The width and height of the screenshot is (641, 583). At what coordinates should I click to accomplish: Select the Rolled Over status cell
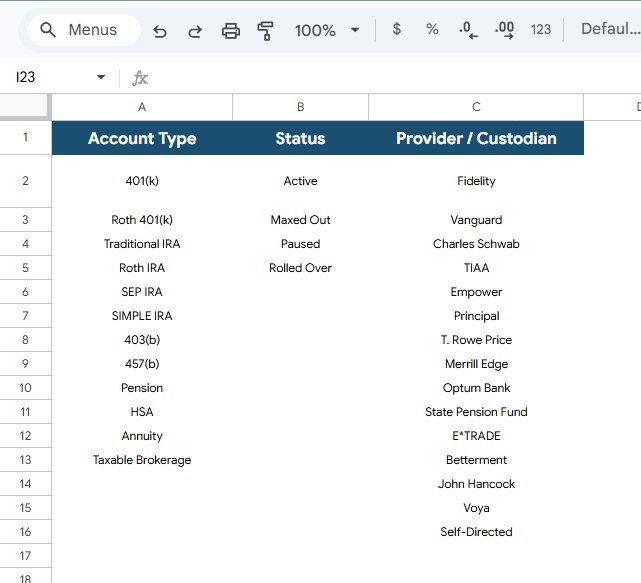(x=300, y=268)
